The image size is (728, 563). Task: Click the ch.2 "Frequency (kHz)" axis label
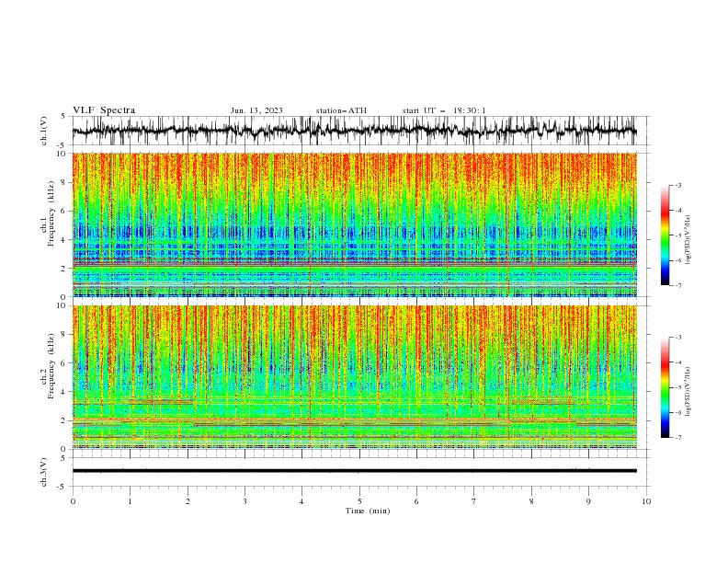pos(51,366)
